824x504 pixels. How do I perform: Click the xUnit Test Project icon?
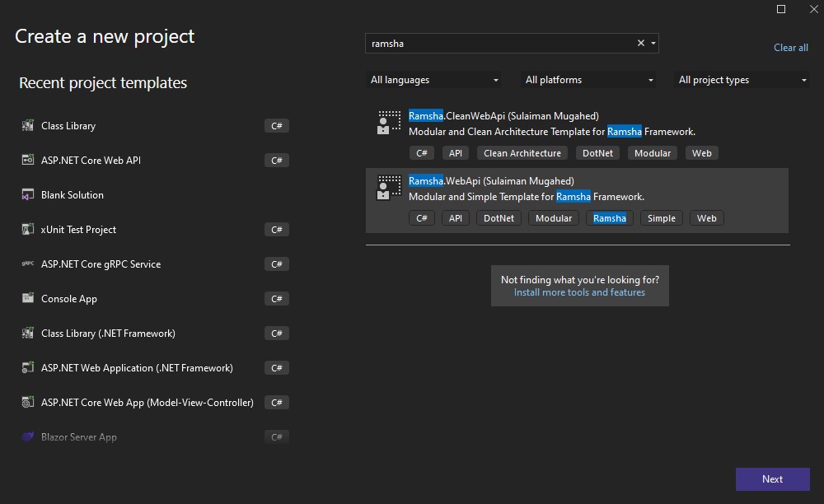click(x=27, y=229)
